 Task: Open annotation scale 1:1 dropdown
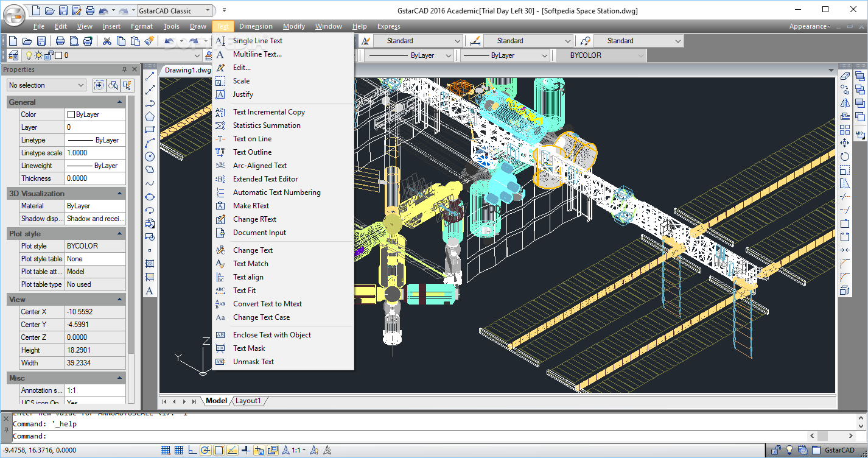click(298, 451)
